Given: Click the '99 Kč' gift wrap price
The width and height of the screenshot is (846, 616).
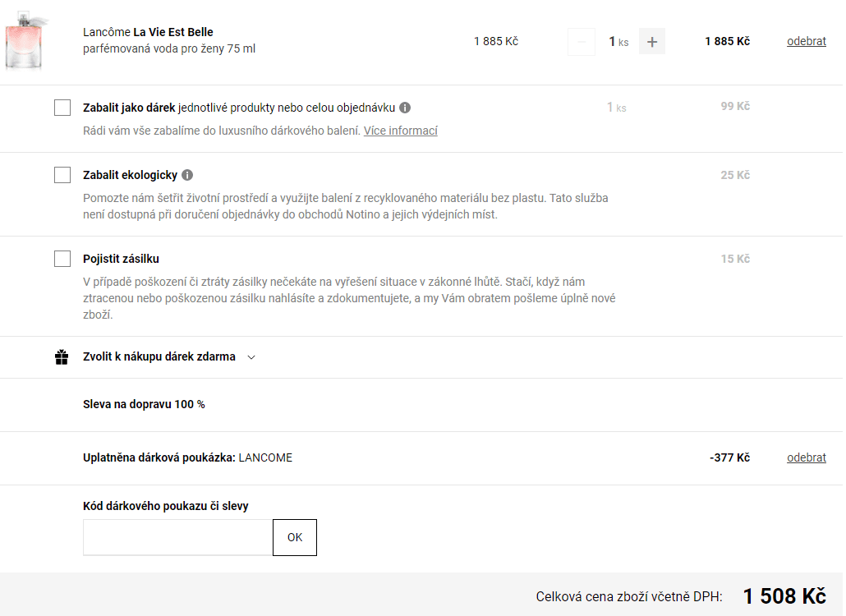Looking at the screenshot, I should click(x=735, y=106).
